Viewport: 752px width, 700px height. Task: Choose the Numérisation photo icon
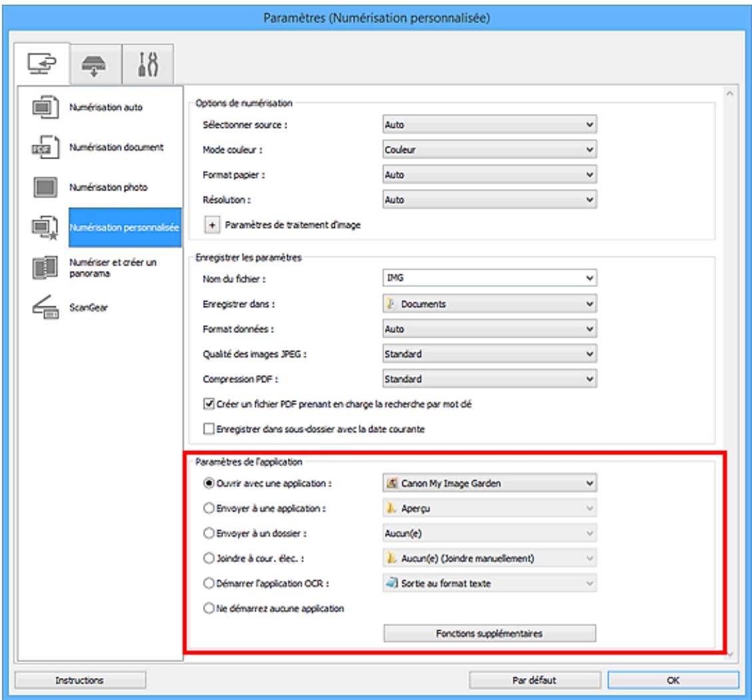coord(44,187)
